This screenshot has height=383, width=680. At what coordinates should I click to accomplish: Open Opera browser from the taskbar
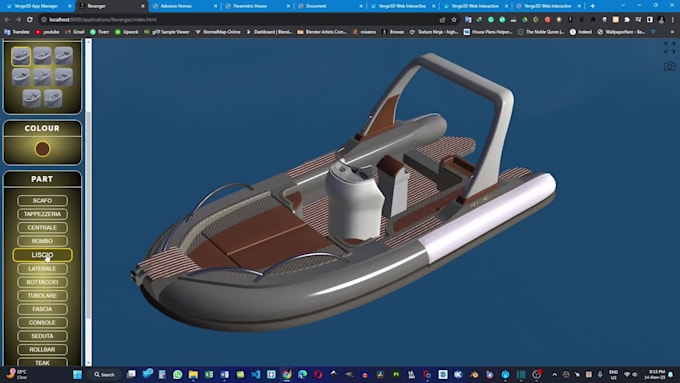pyautogui.click(x=318, y=374)
